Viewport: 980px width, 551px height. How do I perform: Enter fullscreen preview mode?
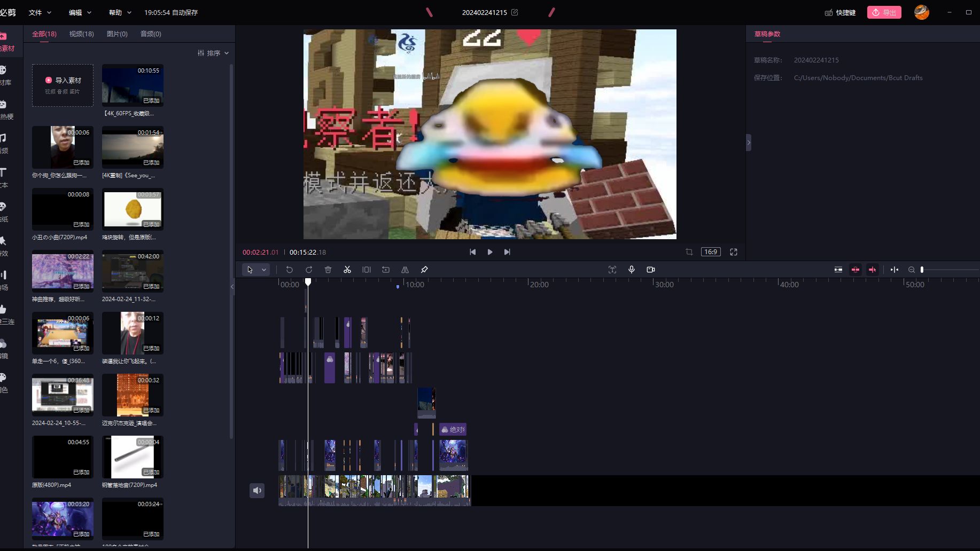coord(734,252)
